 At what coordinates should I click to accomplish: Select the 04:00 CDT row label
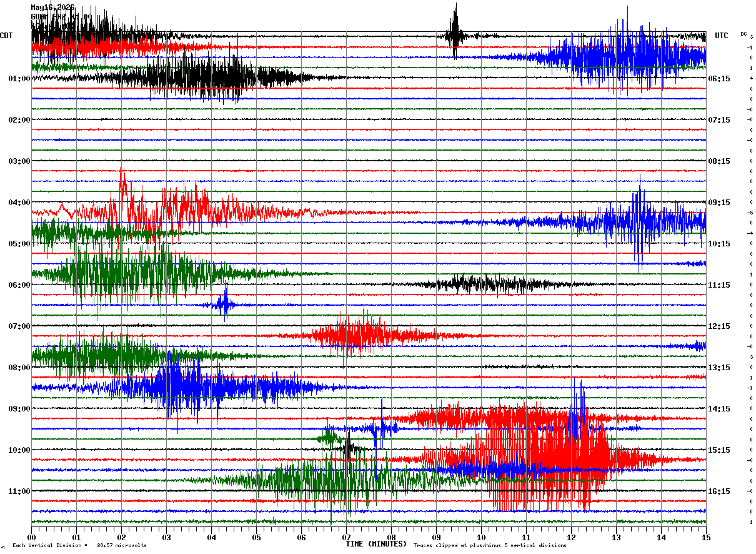tap(19, 202)
